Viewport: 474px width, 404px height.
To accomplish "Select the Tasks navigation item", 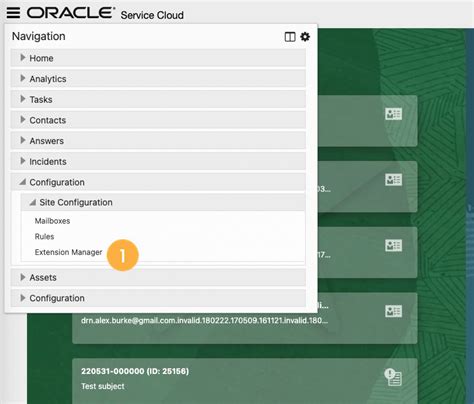I will pyautogui.click(x=158, y=99).
